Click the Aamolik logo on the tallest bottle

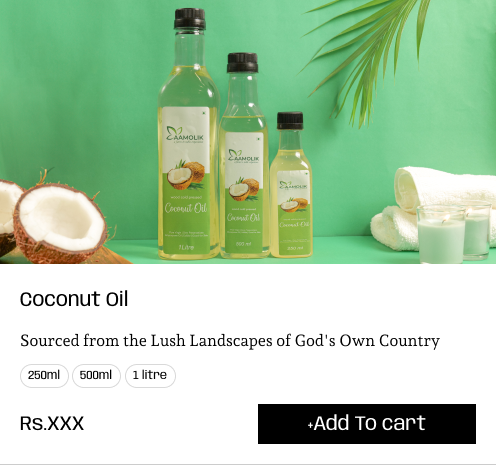pyautogui.click(x=185, y=135)
